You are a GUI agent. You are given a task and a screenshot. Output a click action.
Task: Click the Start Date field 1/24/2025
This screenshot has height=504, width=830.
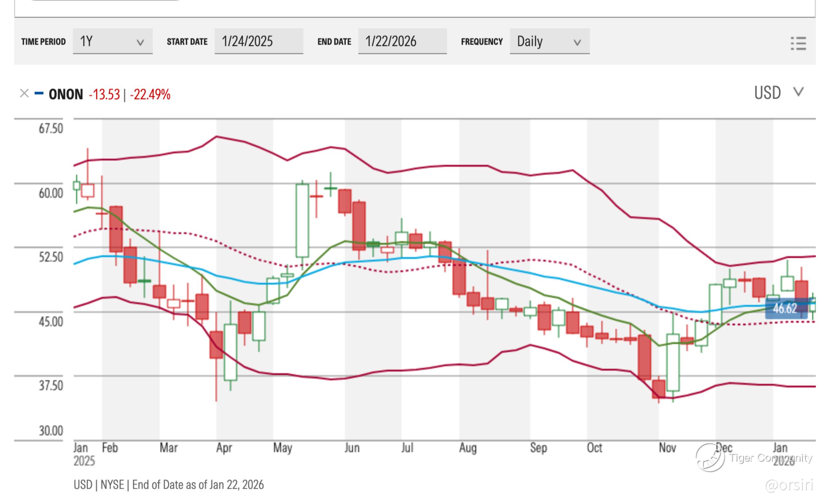tap(258, 42)
